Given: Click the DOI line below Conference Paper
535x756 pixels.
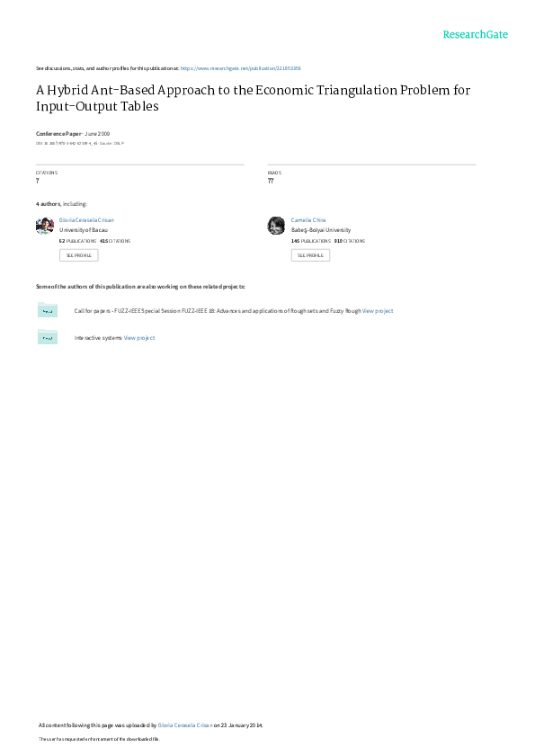Looking at the screenshot, I should tap(80, 143).
